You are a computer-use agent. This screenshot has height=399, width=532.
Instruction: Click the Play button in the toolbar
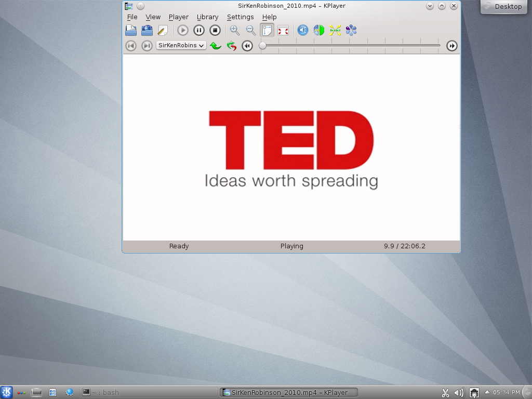(183, 30)
